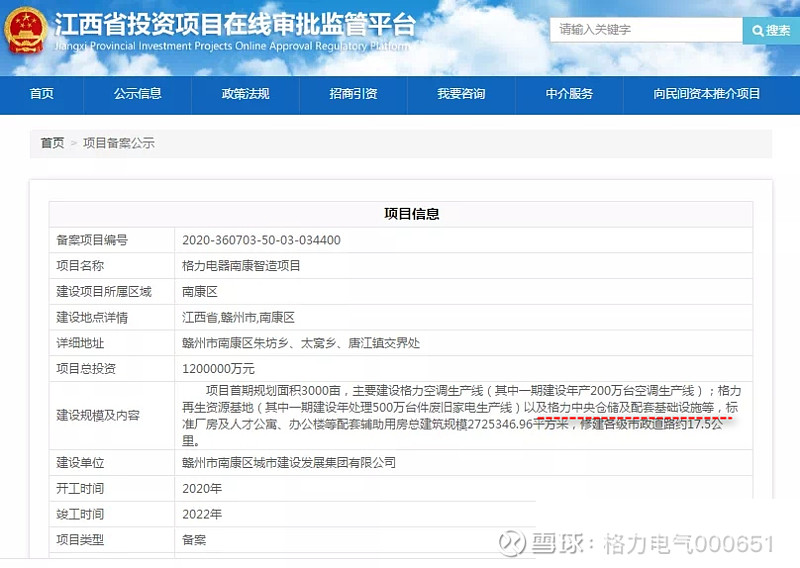Go to 政策法规 section
The width and height of the screenshot is (800, 568).
click(245, 94)
